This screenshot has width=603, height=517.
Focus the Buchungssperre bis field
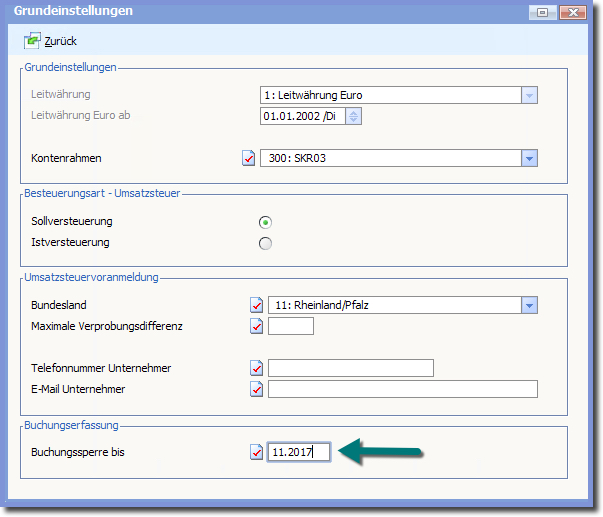(x=298, y=452)
